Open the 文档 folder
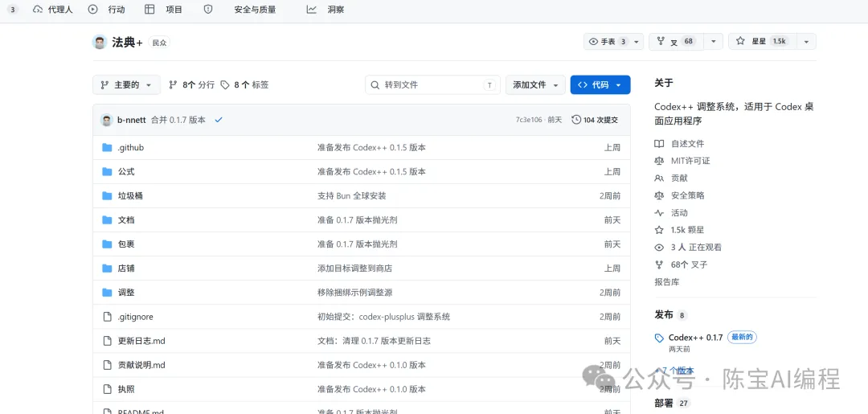The image size is (868, 414). [x=126, y=219]
